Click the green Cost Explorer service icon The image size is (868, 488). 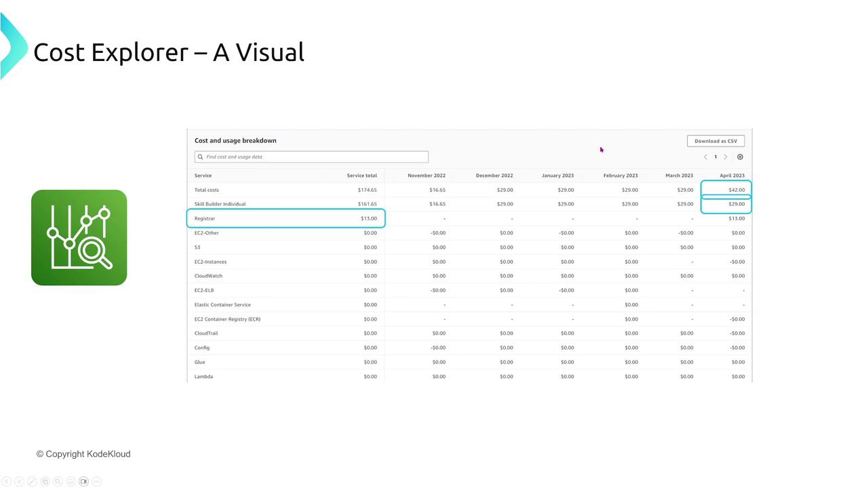tap(79, 237)
